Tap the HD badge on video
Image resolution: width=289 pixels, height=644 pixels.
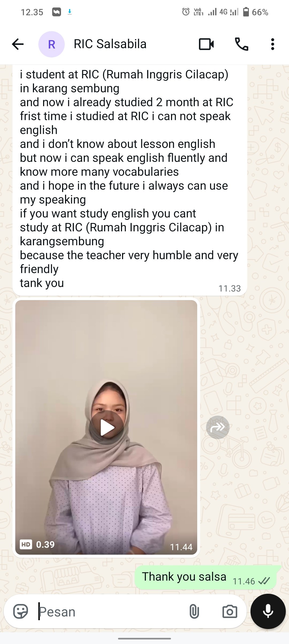[x=26, y=544]
